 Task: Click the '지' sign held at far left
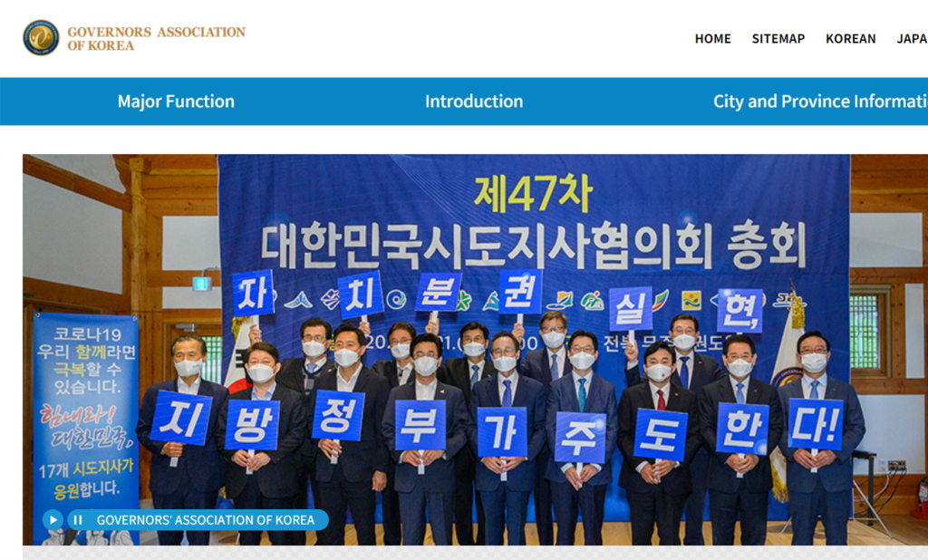[180, 417]
